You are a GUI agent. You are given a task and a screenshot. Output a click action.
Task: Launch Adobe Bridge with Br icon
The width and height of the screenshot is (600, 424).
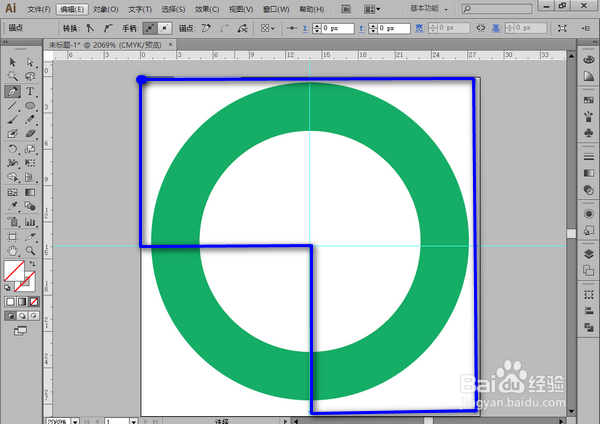[346, 9]
